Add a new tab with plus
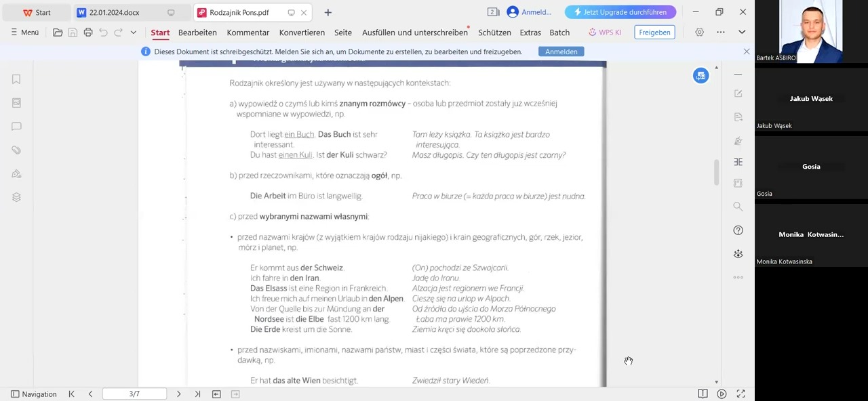This screenshot has width=868, height=401. pos(328,12)
